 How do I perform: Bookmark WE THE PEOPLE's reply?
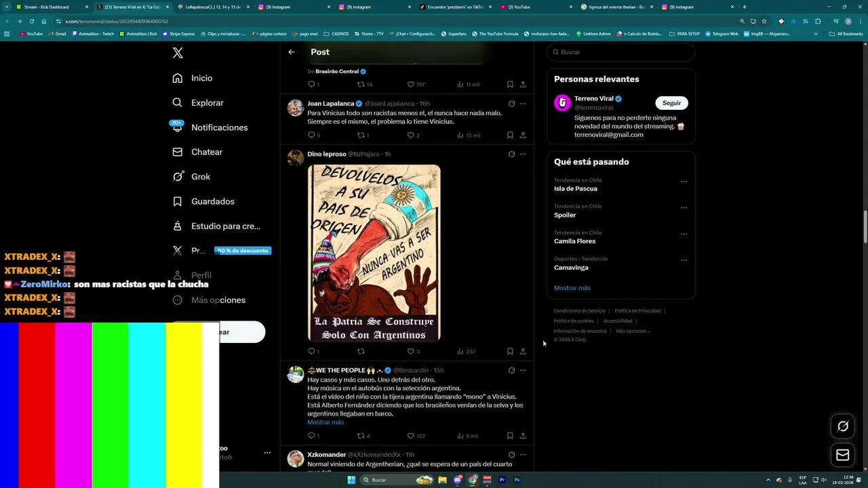point(510,436)
